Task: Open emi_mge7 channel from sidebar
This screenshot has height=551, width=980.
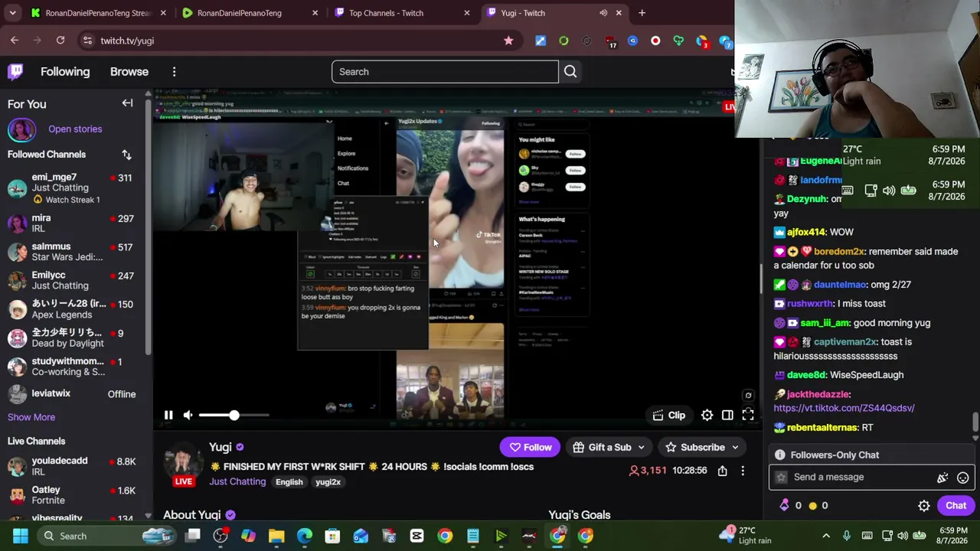Action: click(x=74, y=188)
